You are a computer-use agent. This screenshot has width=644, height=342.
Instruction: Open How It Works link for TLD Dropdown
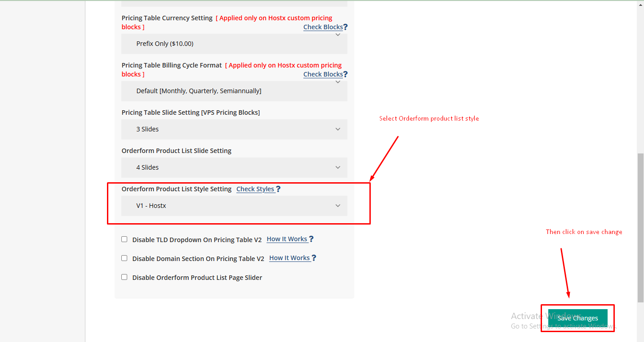click(287, 239)
